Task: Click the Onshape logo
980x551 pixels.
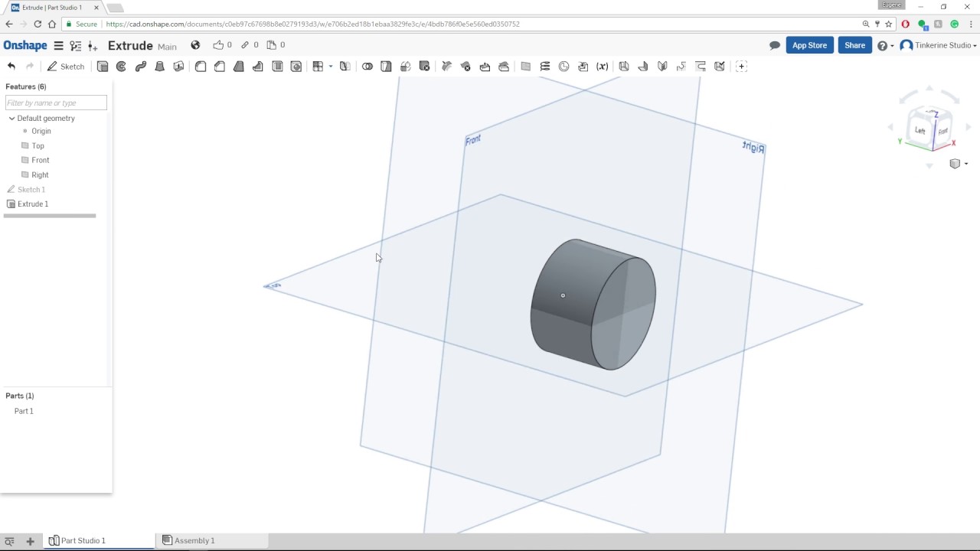Action: tap(25, 46)
